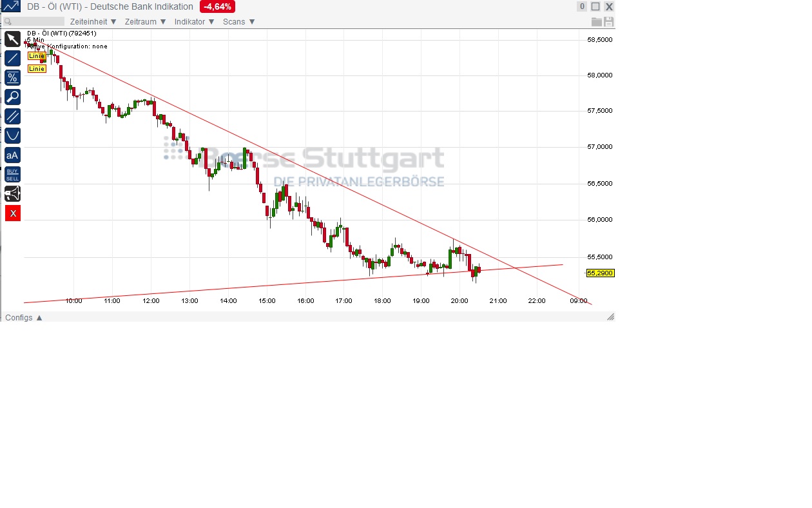This screenshot has height=508, width=812.
Task: Activate the line drawing tool
Action: coord(12,58)
